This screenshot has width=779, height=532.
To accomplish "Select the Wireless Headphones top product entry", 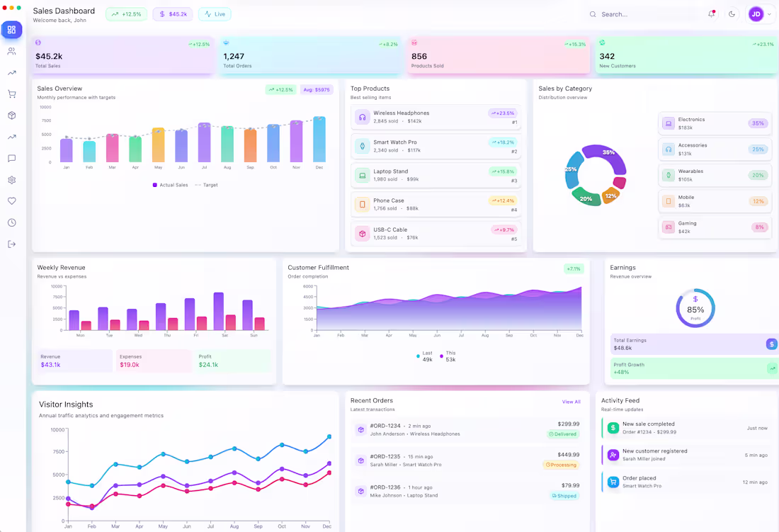I will pyautogui.click(x=436, y=116).
